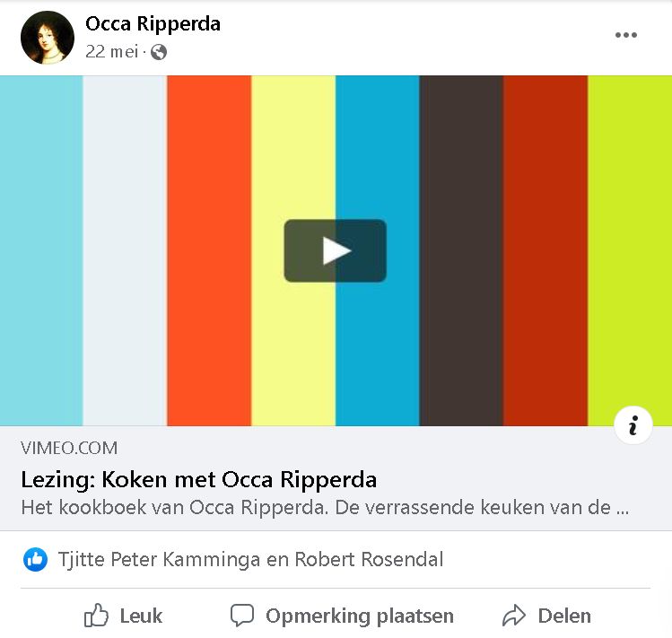672x638 pixels.
Task: Click the globe public visibility icon
Action: pos(159,52)
